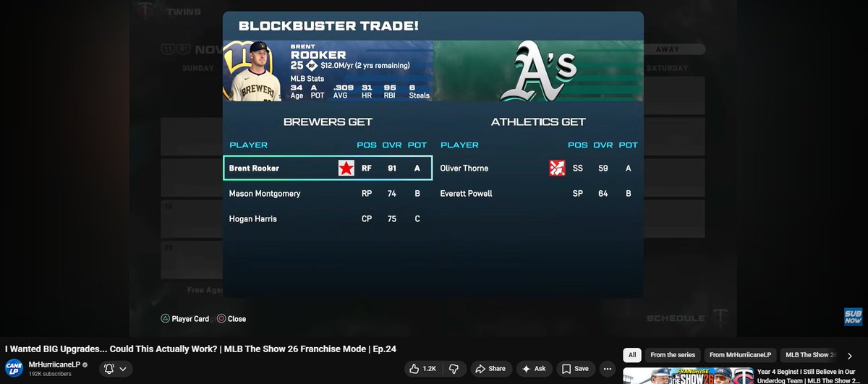Screen dimensions: 868x384
Task: Select the Brent Rooker row
Action: pos(328,168)
